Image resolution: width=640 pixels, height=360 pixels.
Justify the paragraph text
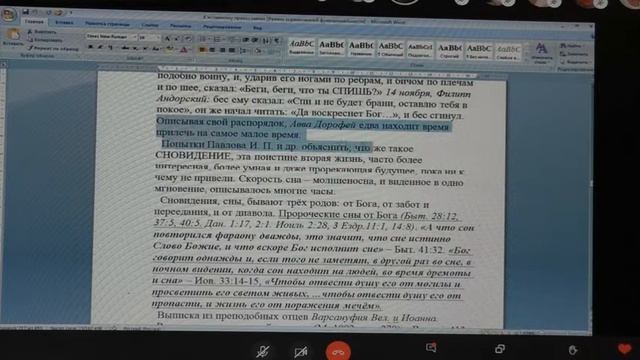[x=232, y=51]
